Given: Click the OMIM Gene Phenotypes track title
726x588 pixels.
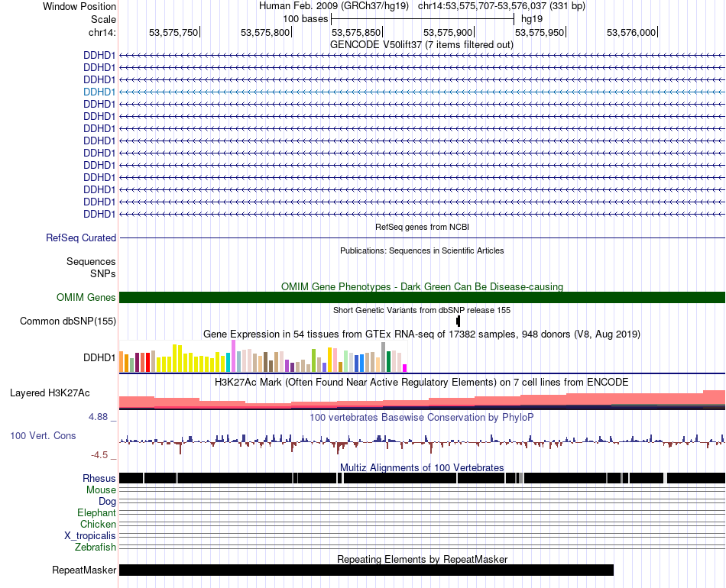Looking at the screenshot, I should pyautogui.click(x=422, y=287).
